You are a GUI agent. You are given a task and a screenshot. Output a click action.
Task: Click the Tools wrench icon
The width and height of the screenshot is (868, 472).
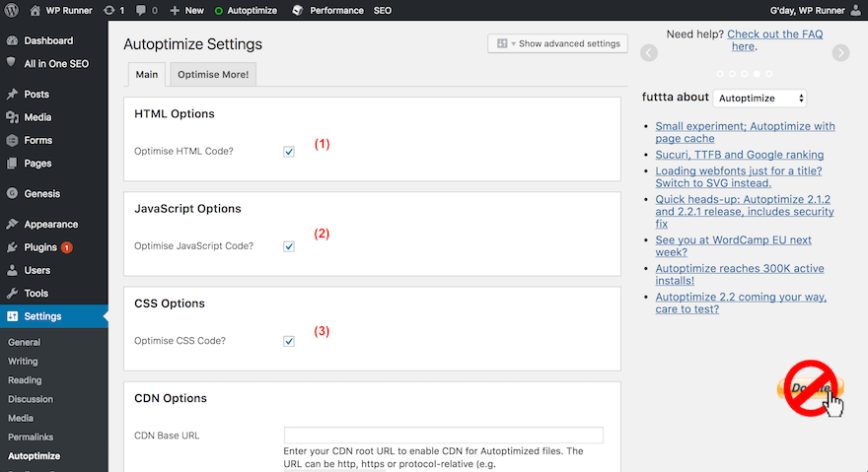click(12, 293)
